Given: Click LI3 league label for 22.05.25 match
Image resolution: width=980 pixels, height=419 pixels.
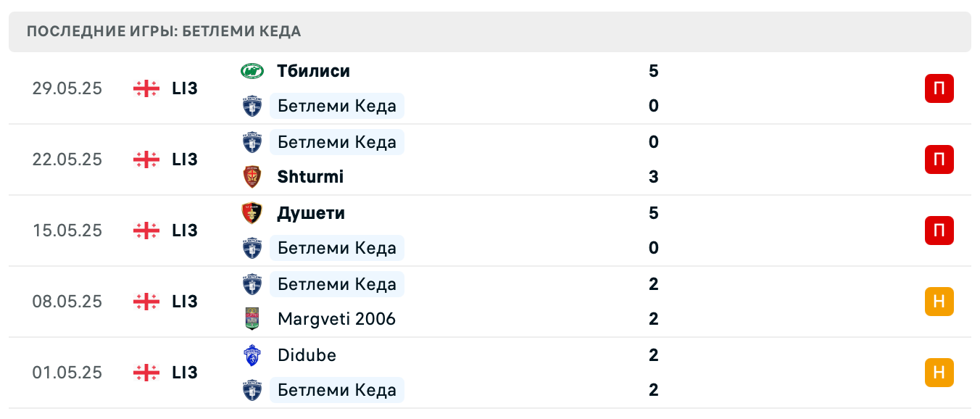Looking at the screenshot, I should [185, 159].
